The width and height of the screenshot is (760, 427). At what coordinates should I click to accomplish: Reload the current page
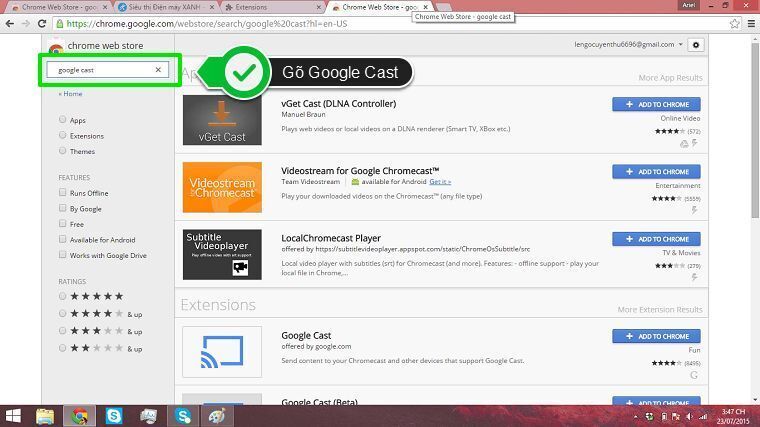(42, 23)
